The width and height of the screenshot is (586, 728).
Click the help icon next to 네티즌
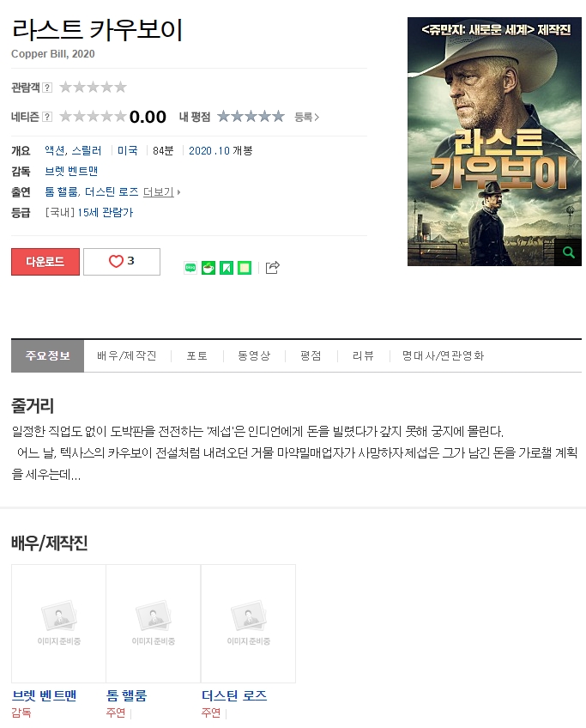(47, 117)
